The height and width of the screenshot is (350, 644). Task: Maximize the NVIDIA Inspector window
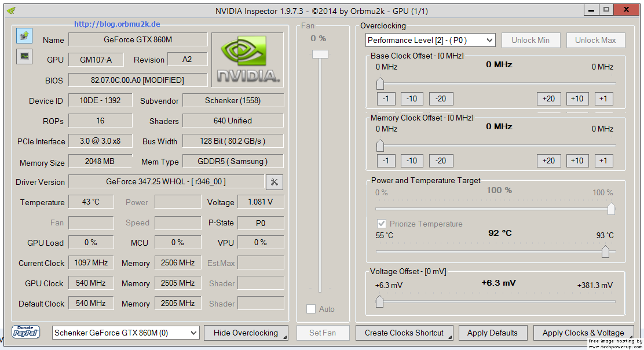coord(606,10)
